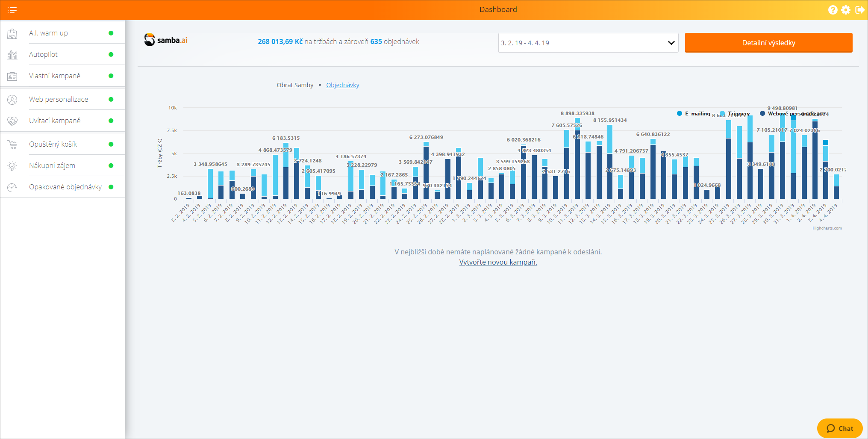Open settings via the gear icon

tap(846, 9)
